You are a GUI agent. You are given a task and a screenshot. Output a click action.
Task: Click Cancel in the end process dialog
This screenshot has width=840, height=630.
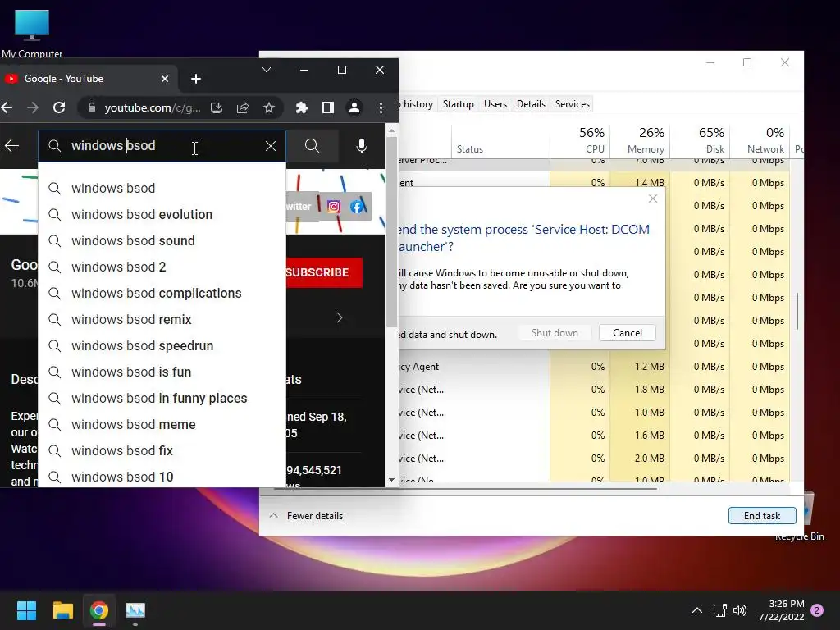[x=628, y=333]
